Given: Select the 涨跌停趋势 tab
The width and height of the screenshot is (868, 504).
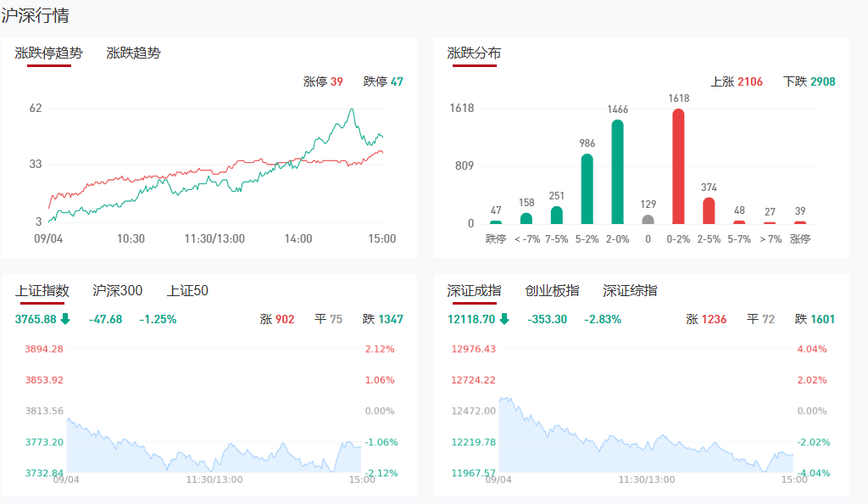Looking at the screenshot, I should point(49,53).
